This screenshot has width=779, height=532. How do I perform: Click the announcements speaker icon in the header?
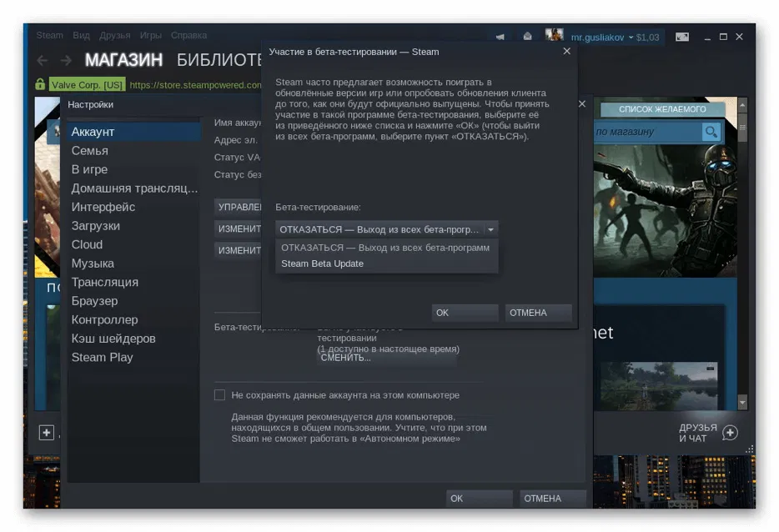tap(500, 37)
